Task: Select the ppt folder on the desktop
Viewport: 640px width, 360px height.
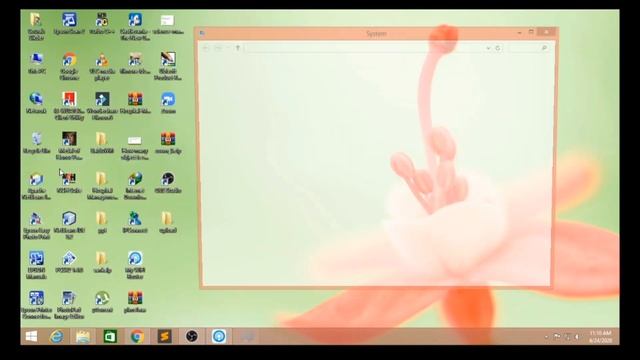Action: 102,222
